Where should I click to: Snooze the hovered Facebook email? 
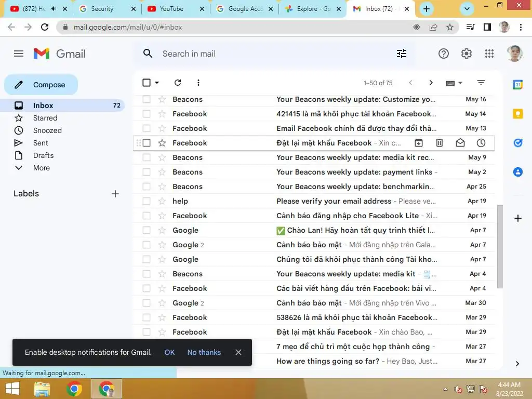[x=481, y=143]
